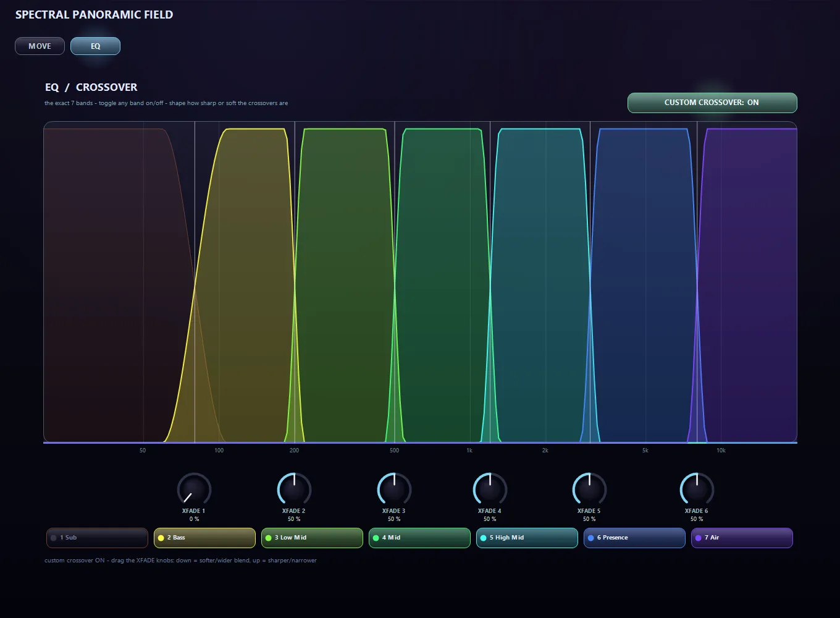The width and height of the screenshot is (840, 618).
Task: Toggle the 4 Mid band
Action: [419, 538]
